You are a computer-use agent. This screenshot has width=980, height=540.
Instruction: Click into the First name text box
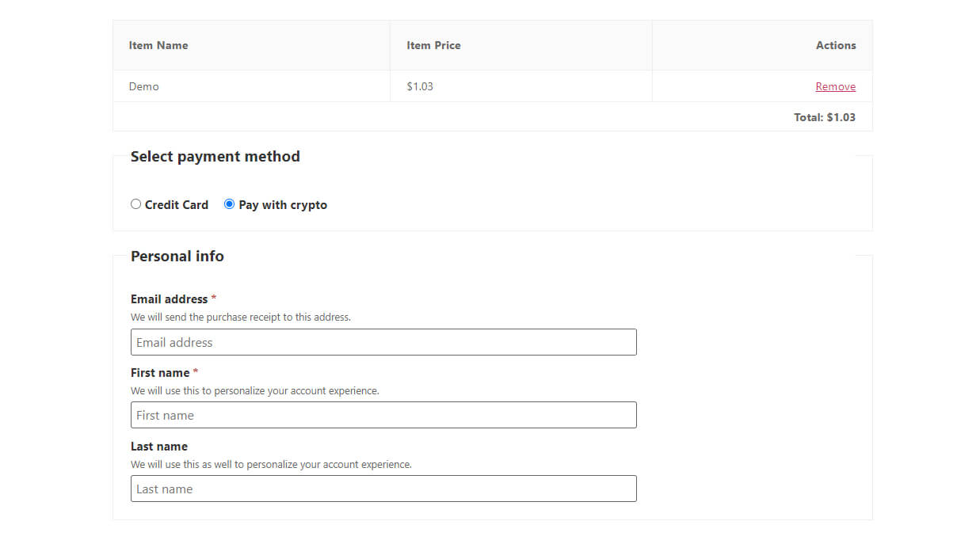383,415
